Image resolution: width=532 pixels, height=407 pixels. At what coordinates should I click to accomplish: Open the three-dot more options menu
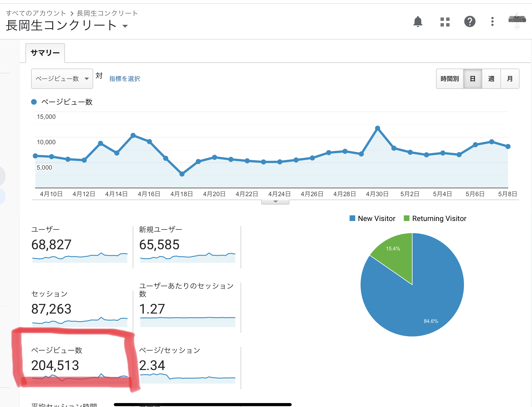click(492, 22)
